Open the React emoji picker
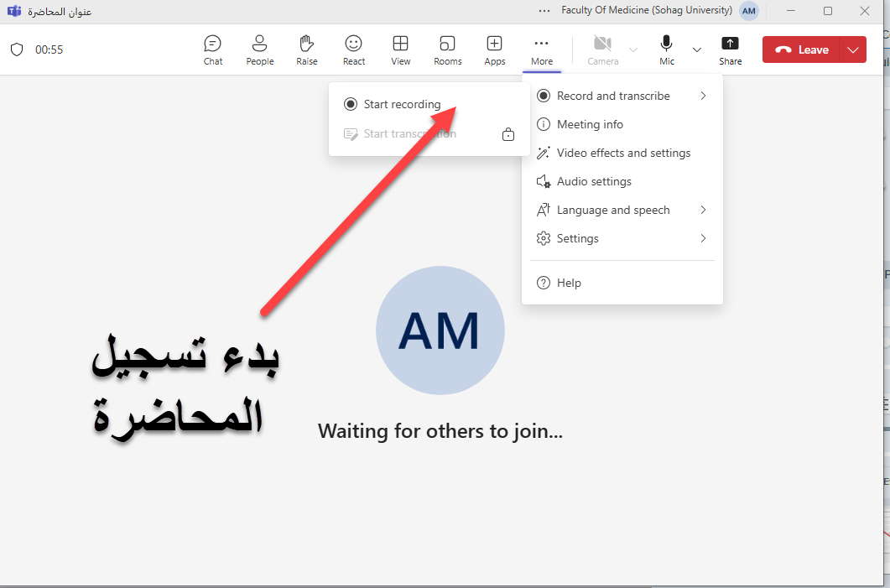 coord(354,49)
